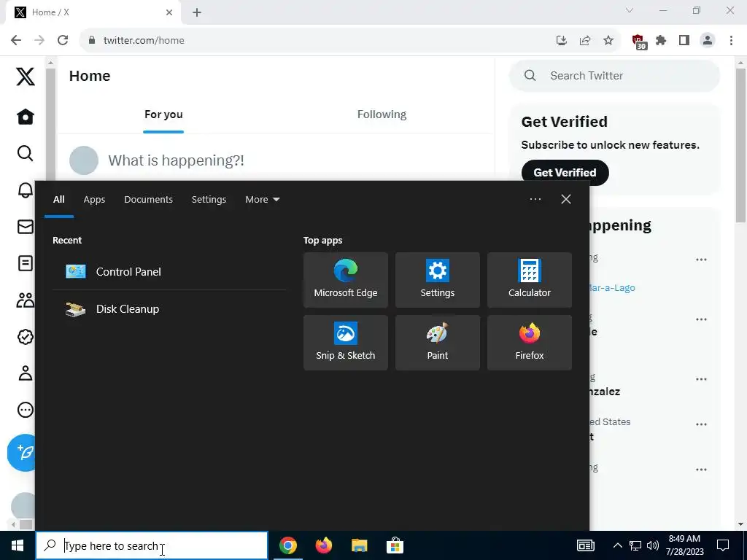Open Messages envelope icon

pos(26,227)
